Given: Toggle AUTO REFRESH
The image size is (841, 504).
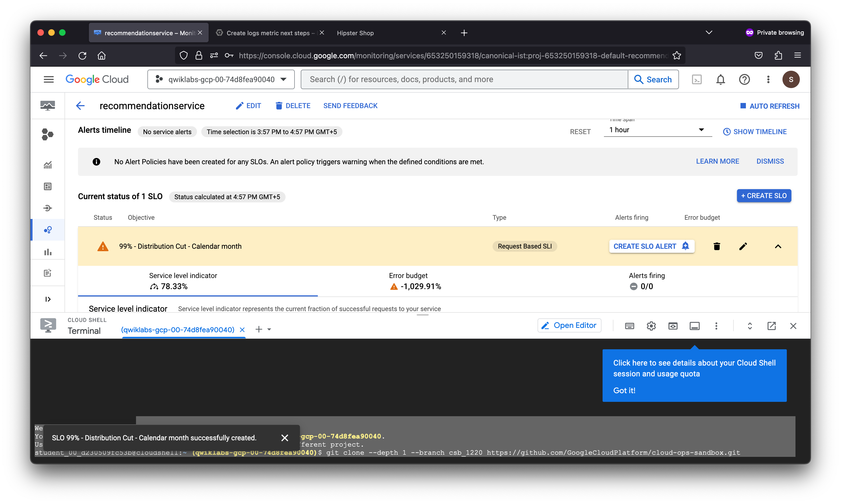Looking at the screenshot, I should [769, 106].
